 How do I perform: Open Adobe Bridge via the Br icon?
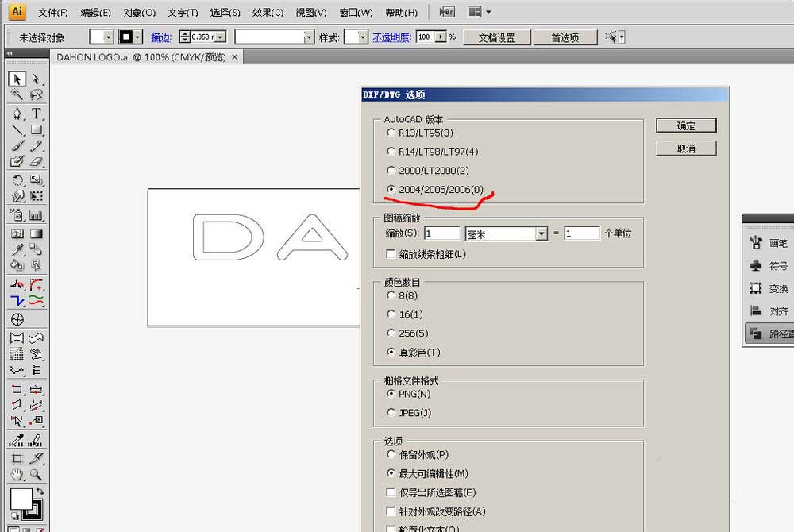pos(446,12)
